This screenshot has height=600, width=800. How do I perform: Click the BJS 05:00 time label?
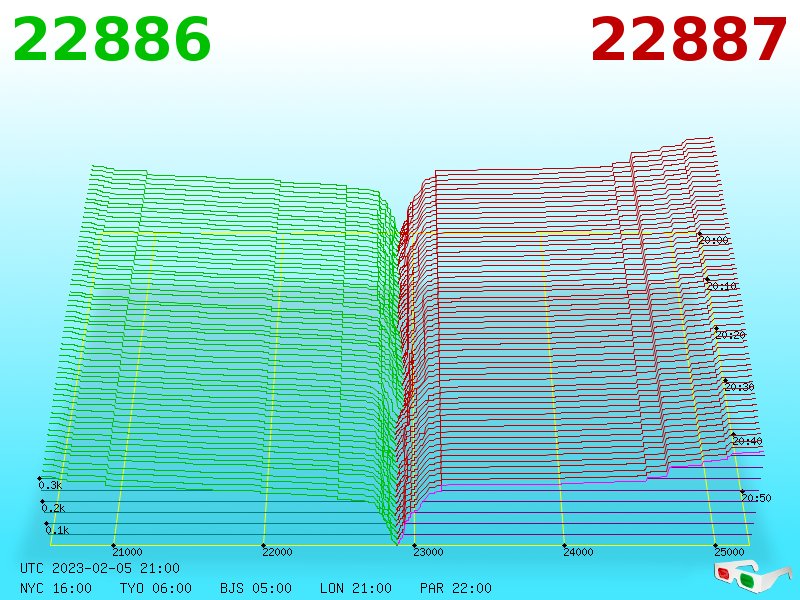(x=256, y=588)
